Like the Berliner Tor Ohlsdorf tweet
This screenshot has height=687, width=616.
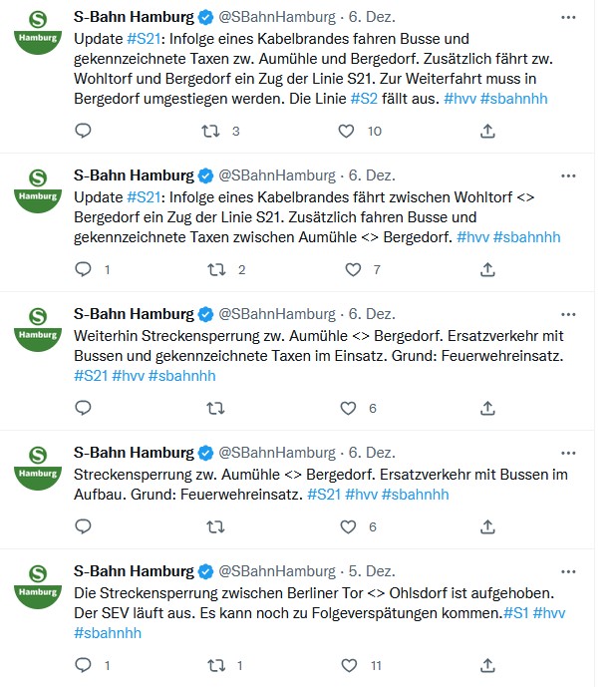[x=348, y=665]
